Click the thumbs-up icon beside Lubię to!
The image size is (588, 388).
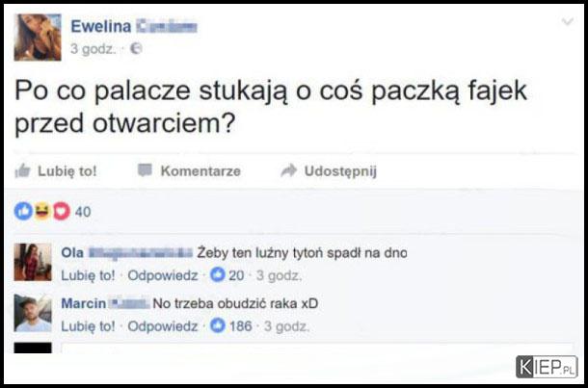click(22, 170)
